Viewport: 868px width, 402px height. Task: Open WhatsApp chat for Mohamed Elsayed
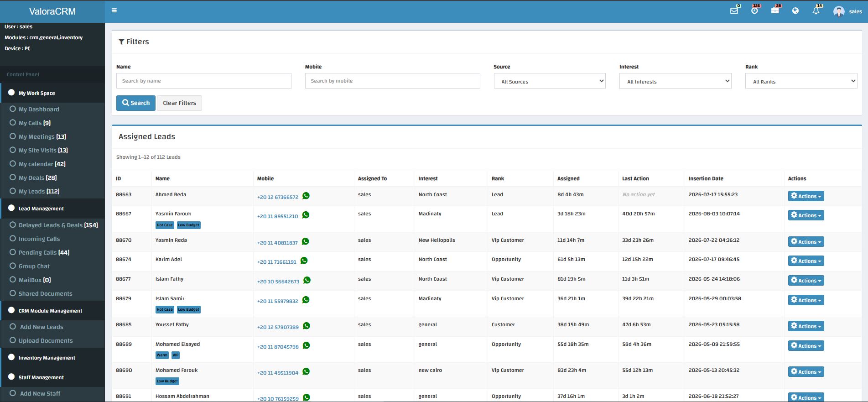tap(307, 345)
